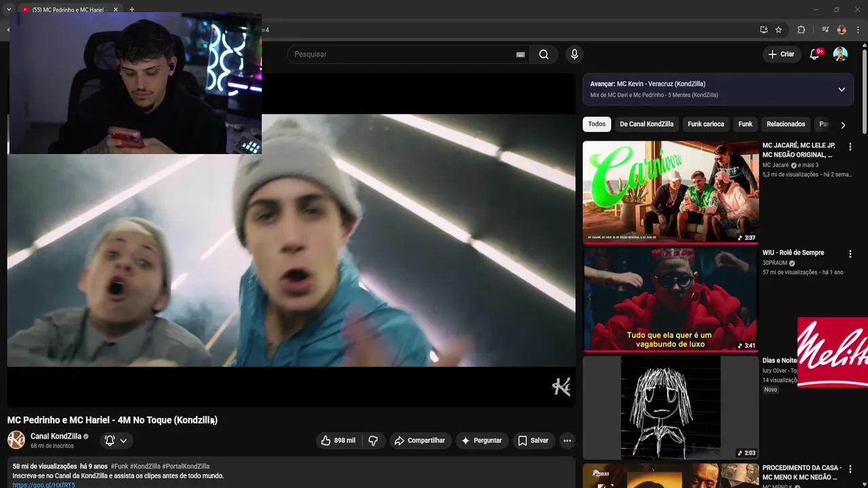The image size is (868, 488).
Task: Open the on-screen keyboard icon in search box
Action: (x=520, y=54)
